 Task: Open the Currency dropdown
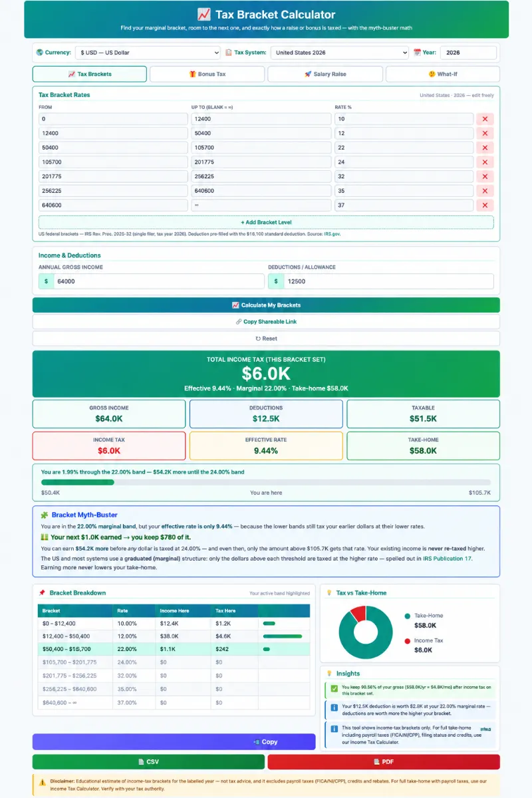(148, 53)
